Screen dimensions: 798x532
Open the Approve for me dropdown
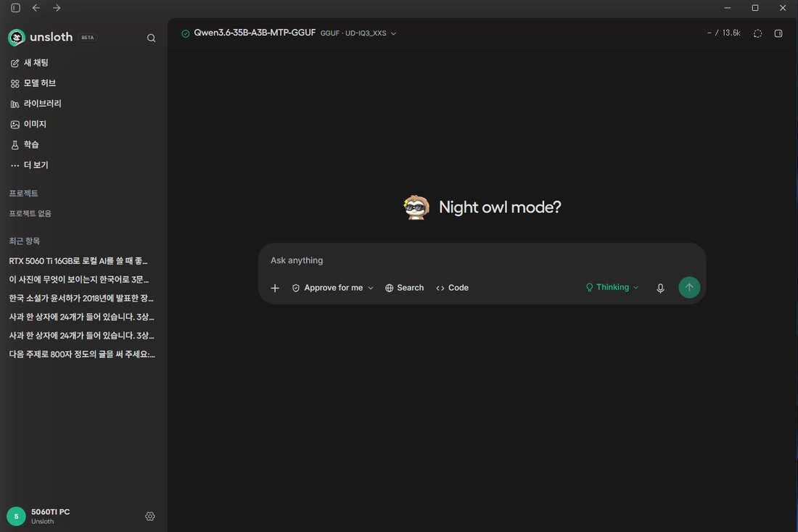(x=333, y=288)
